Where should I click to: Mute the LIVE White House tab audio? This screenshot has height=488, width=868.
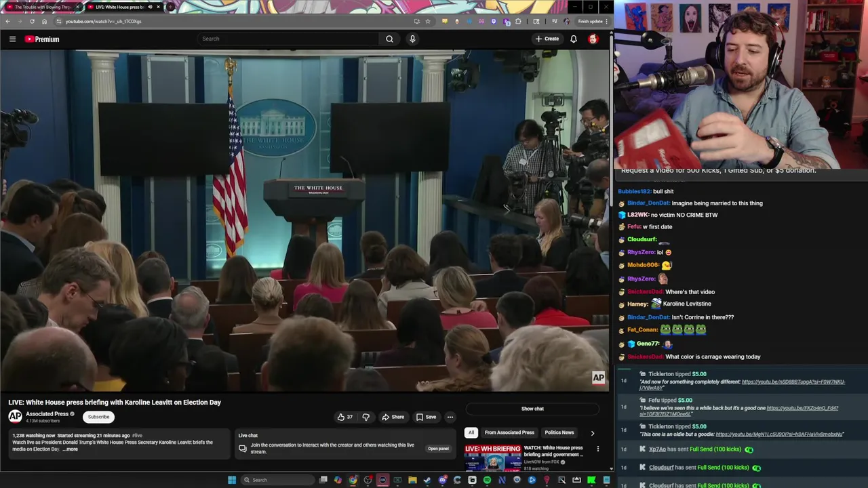click(150, 7)
